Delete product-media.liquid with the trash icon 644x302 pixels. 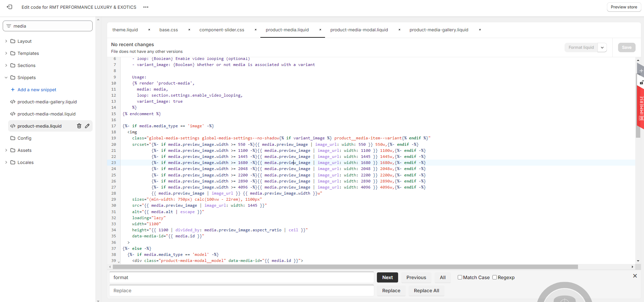[79, 126]
